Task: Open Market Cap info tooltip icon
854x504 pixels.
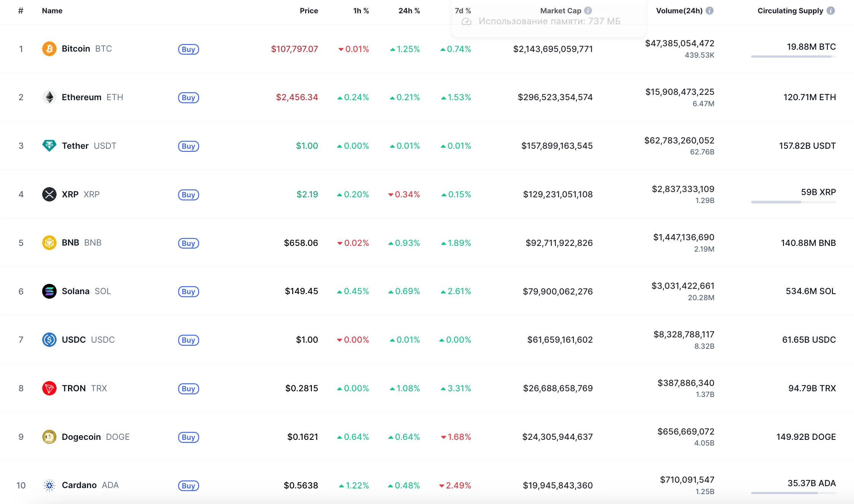Action: pos(588,11)
